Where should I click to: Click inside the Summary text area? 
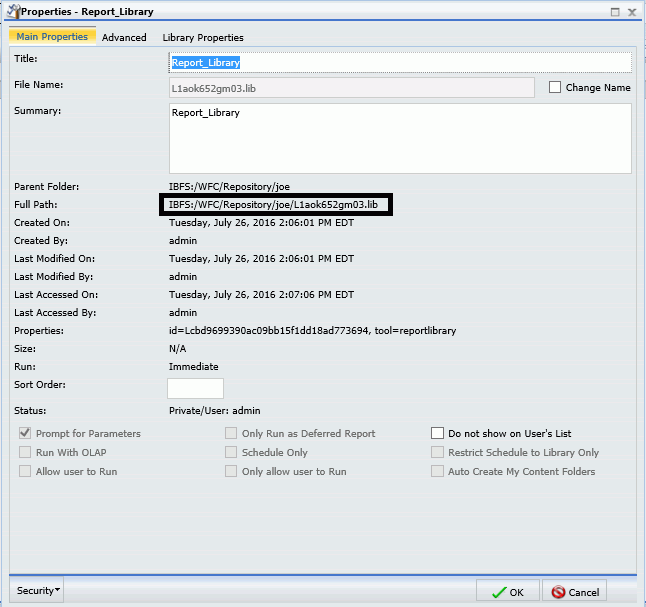[x=400, y=138]
